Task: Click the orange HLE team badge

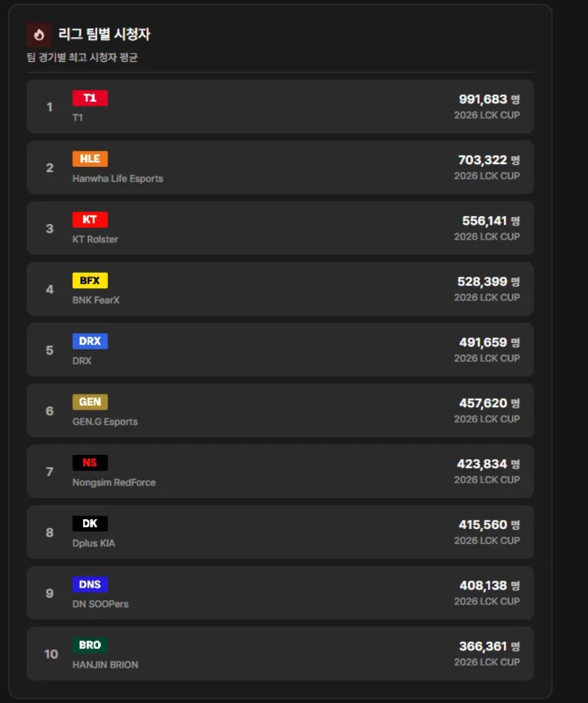Action: (90, 158)
